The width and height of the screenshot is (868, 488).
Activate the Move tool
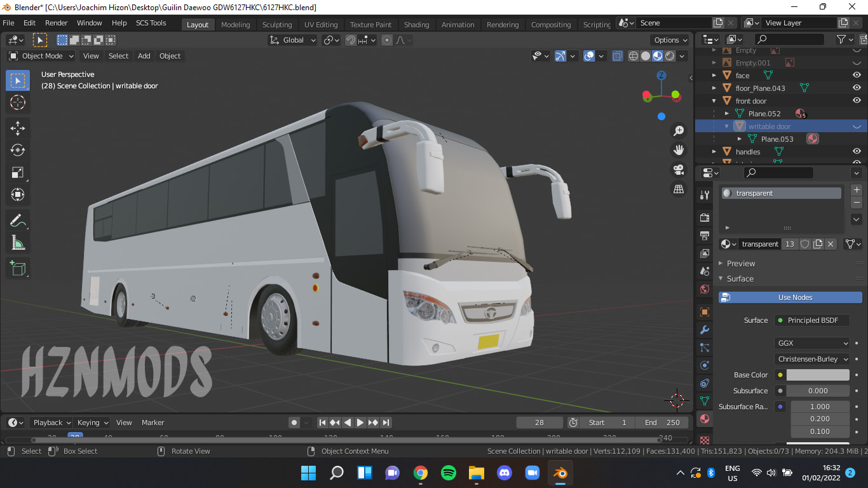tap(18, 128)
